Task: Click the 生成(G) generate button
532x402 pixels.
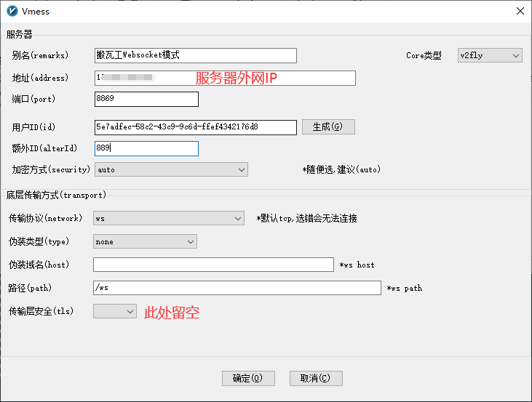Action: point(328,126)
